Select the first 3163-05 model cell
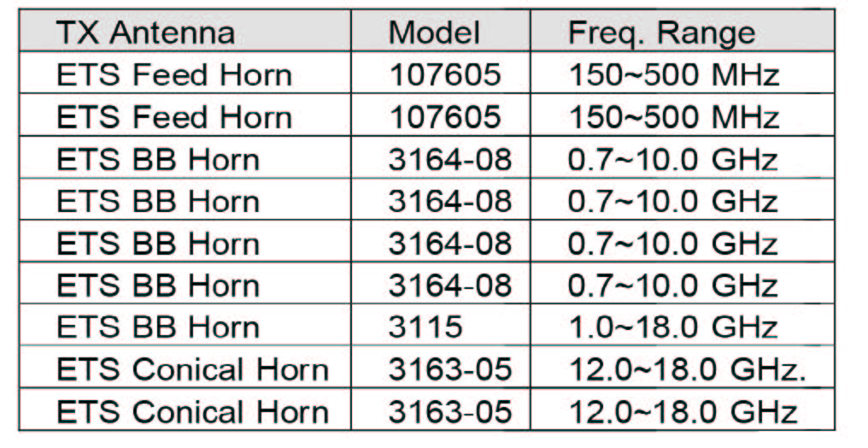Screen dimensions: 868x448 pyautogui.click(x=449, y=369)
